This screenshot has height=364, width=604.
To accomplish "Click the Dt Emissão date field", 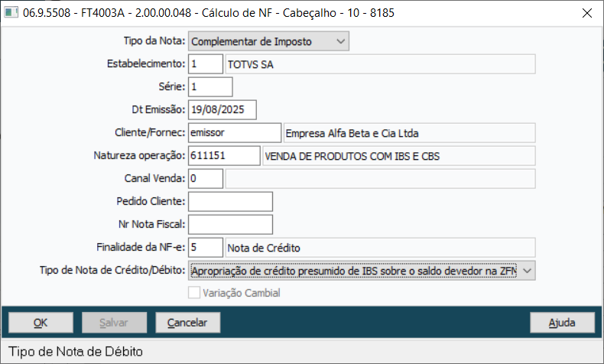I will (x=222, y=110).
